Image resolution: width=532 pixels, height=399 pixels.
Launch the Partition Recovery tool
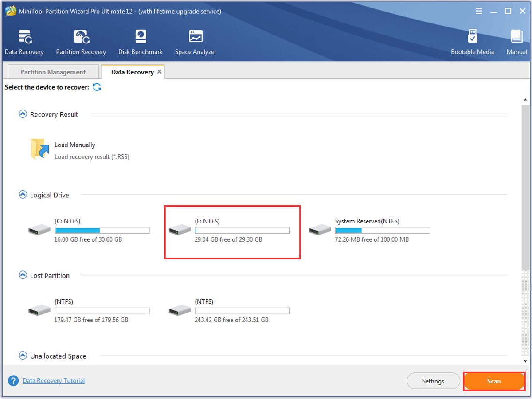81,37
